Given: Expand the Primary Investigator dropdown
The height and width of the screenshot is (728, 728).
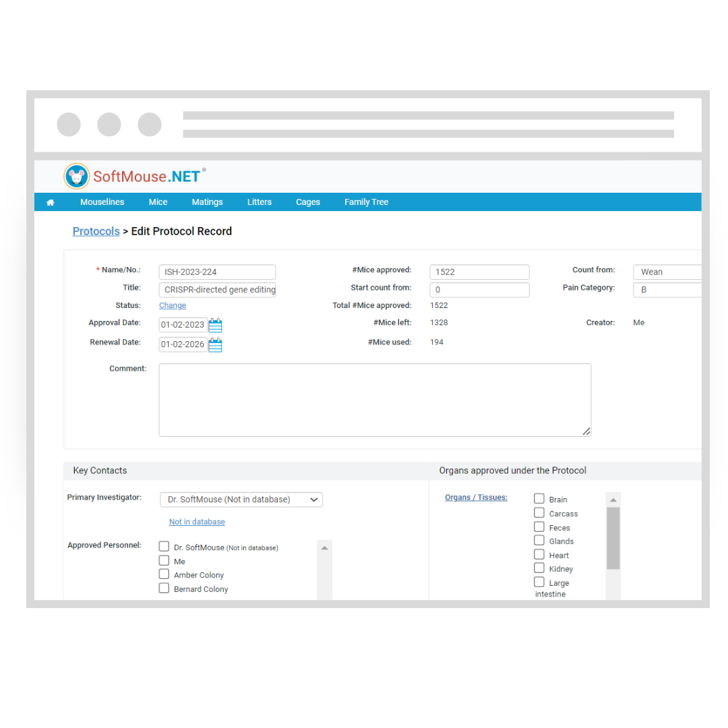Looking at the screenshot, I should pyautogui.click(x=241, y=499).
